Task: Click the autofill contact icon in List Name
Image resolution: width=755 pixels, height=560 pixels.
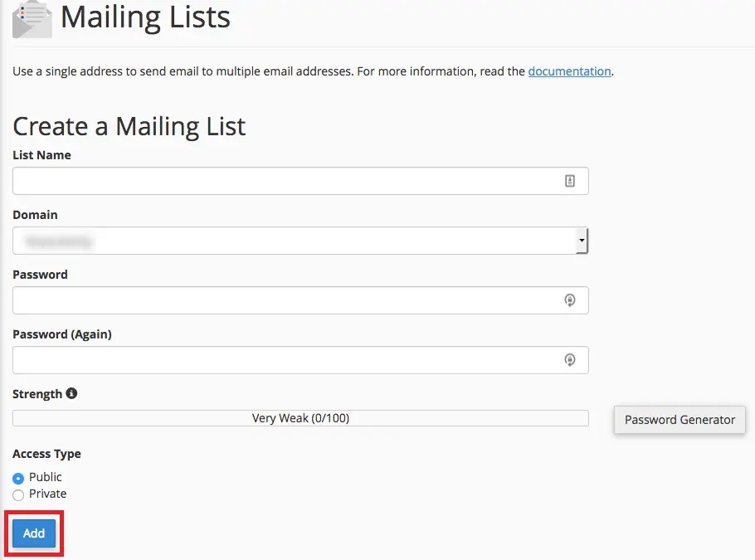Action: point(570,181)
